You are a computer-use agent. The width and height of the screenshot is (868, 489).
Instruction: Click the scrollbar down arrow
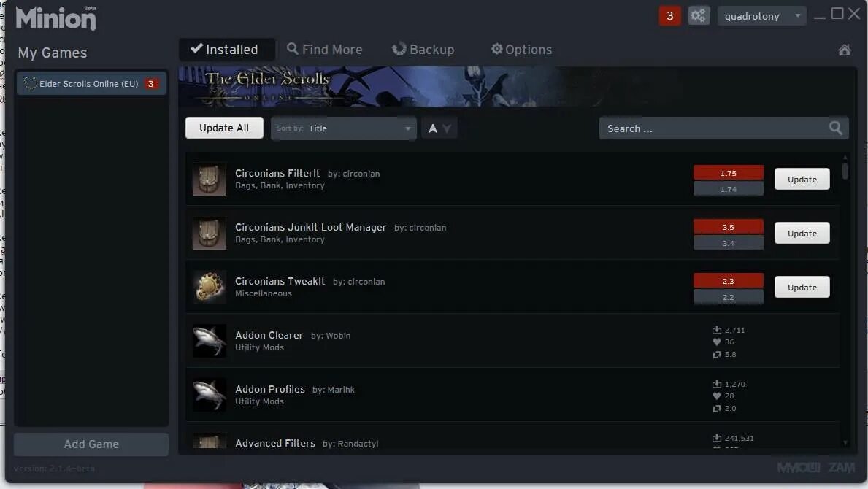coord(845,442)
